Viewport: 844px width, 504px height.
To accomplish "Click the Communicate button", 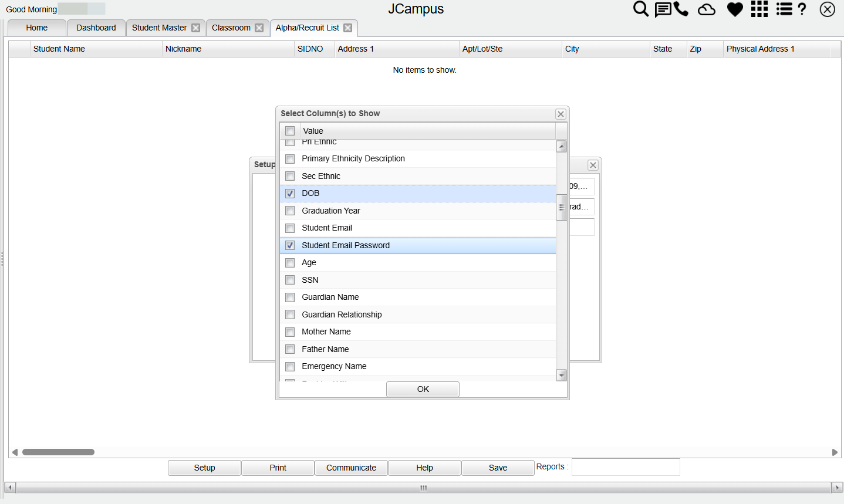I will 351,468.
